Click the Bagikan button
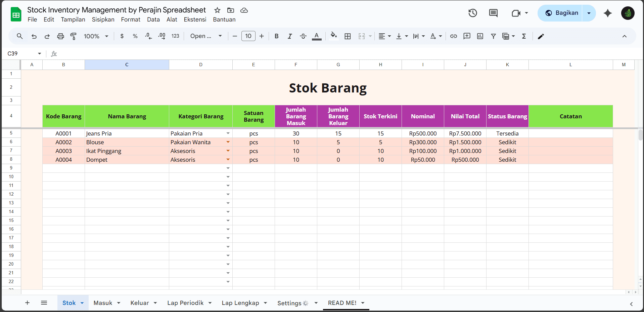The height and width of the screenshot is (312, 644). (566, 13)
